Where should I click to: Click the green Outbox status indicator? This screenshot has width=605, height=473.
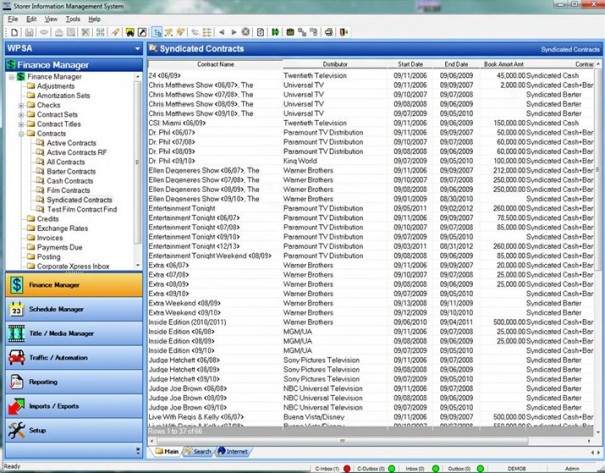click(480, 469)
